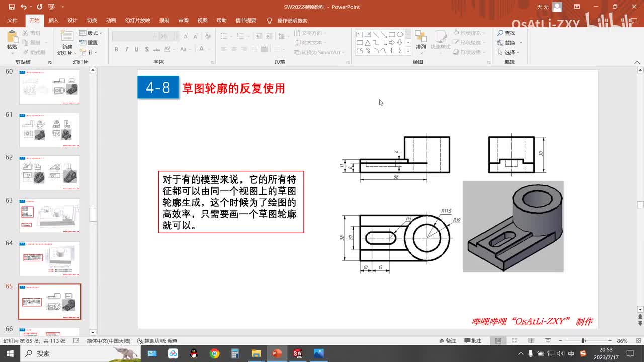The height and width of the screenshot is (362, 644).
Task: Click the Redo/Repeat icon
Action: [x=39, y=7]
